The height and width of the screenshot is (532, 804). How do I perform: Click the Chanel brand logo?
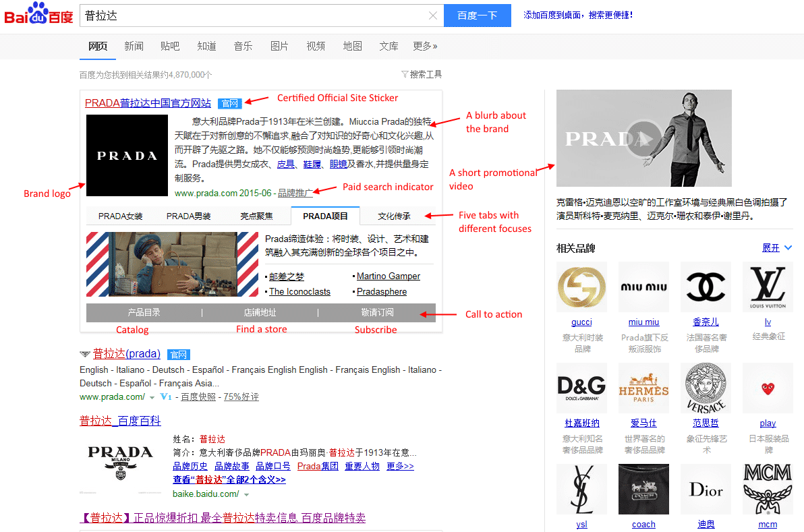[x=706, y=287]
